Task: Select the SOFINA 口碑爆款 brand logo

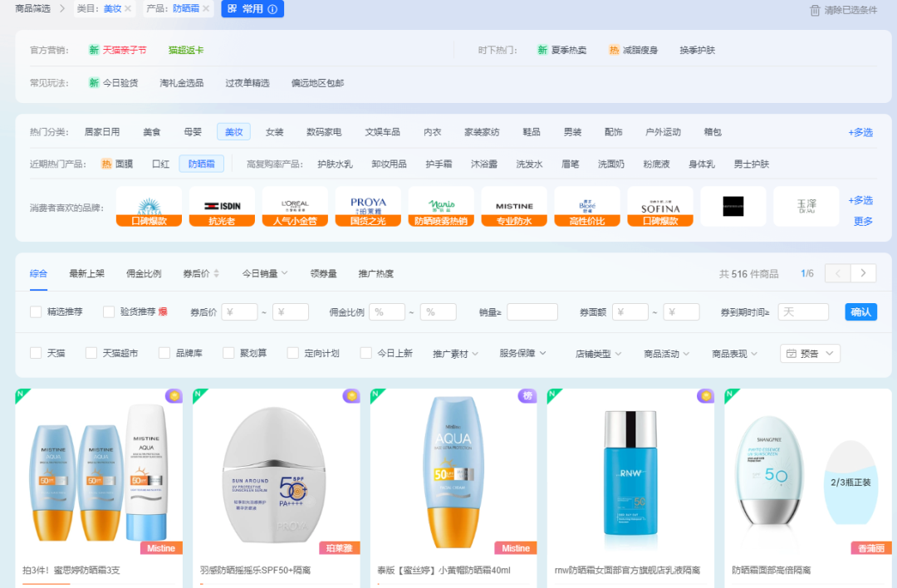Action: click(660, 206)
